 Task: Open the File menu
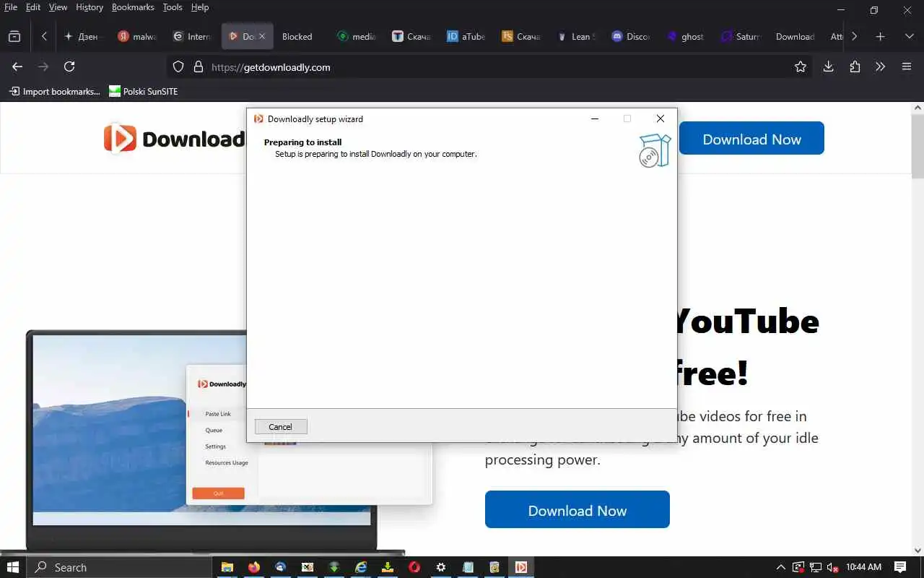coord(11,7)
